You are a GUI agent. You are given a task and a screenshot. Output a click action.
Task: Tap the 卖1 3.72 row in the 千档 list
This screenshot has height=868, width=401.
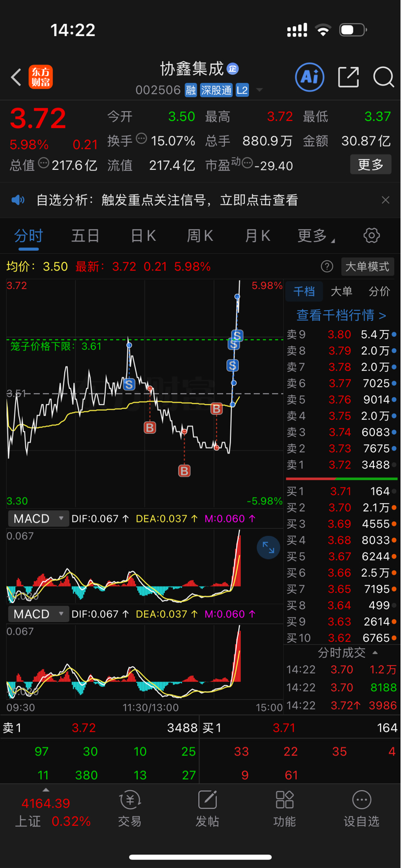tap(342, 464)
